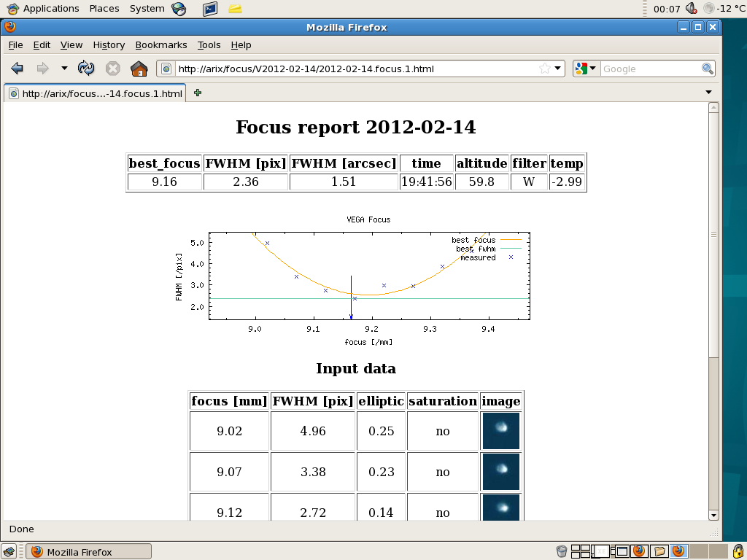Screen dimensions: 747x560
Task: Open the Applications menu in the panel
Action: [x=43, y=9]
